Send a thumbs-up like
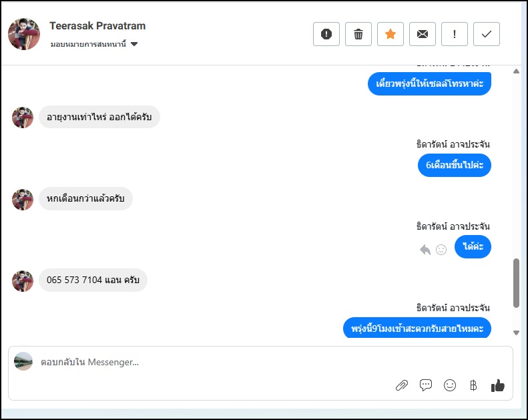This screenshot has height=420, width=528. click(498, 385)
